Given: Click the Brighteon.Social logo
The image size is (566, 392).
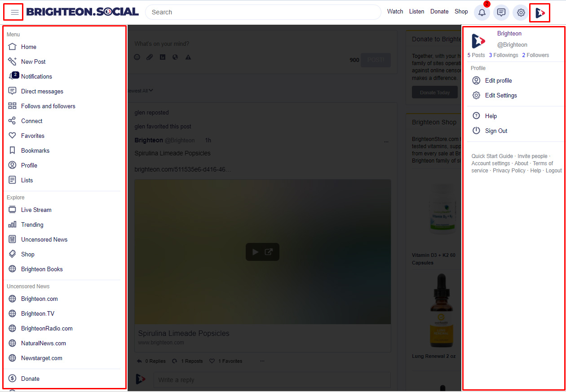Looking at the screenshot, I should (83, 12).
